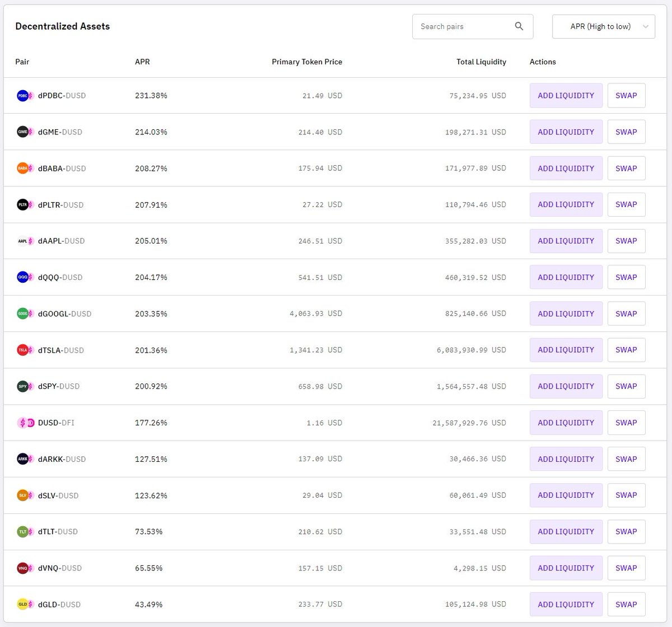Swap the dSPY-DUSD pair

tap(626, 386)
